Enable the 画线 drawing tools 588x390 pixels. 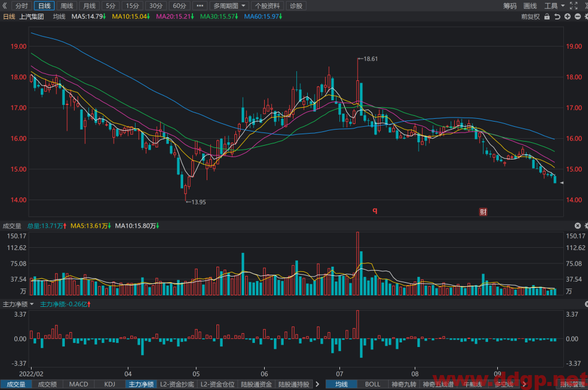coord(530,6)
